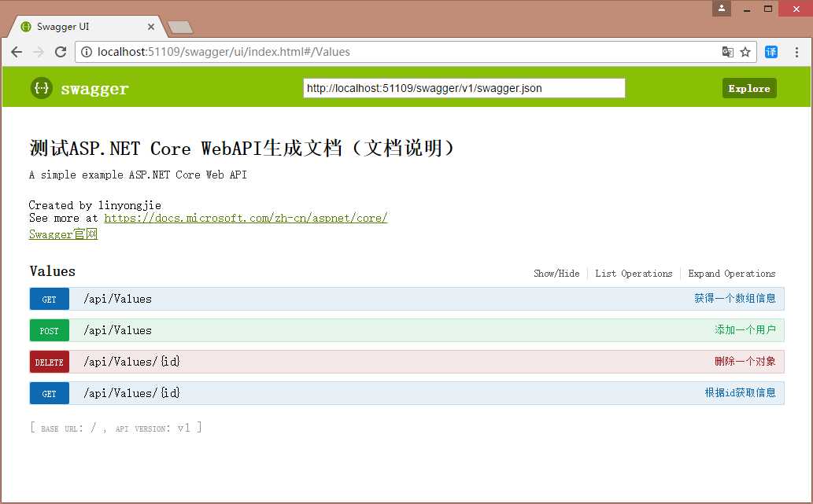Open the Chrome three-dot menu
This screenshot has width=813, height=504.
coord(796,52)
